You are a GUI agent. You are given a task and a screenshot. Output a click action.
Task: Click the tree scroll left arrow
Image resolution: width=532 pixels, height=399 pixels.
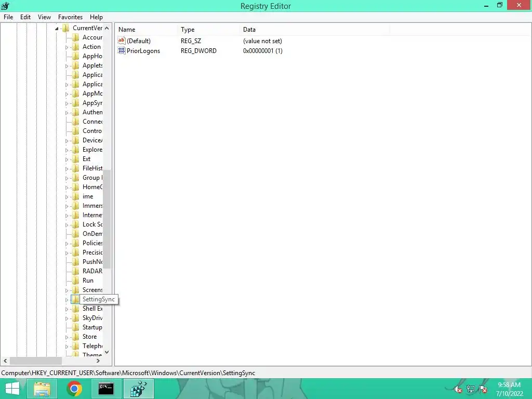5,361
